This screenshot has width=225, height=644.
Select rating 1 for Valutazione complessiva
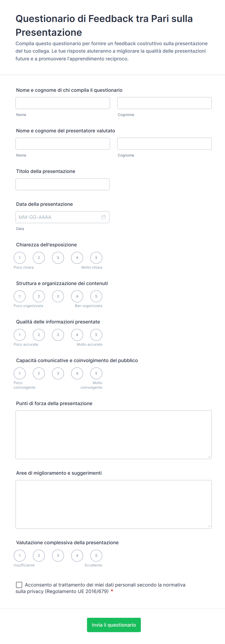(x=20, y=556)
